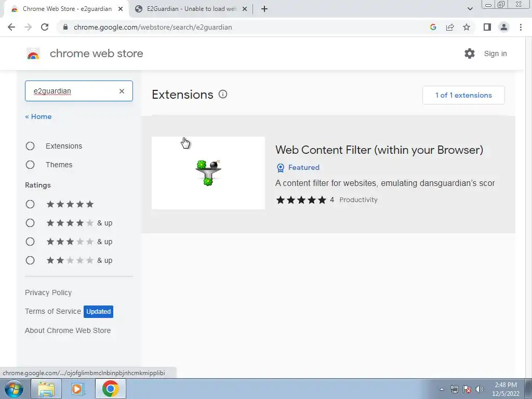
Task: Open the Chrome three-dot menu
Action: click(x=521, y=27)
